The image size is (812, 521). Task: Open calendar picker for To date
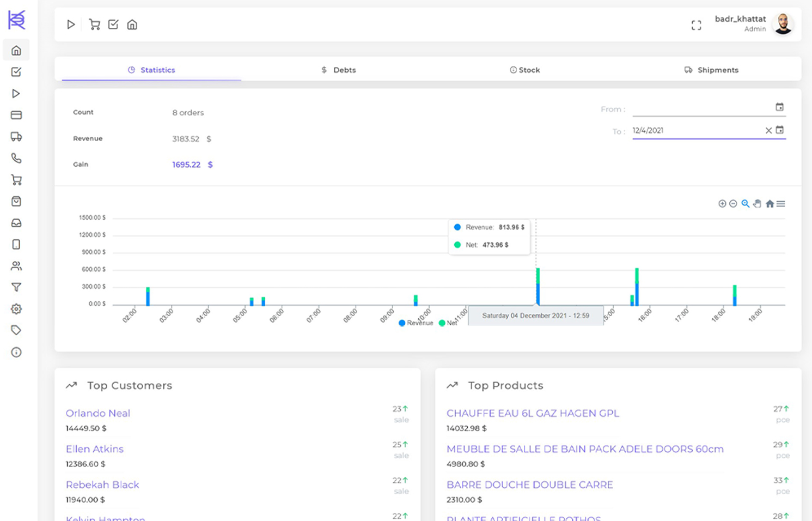(x=780, y=130)
